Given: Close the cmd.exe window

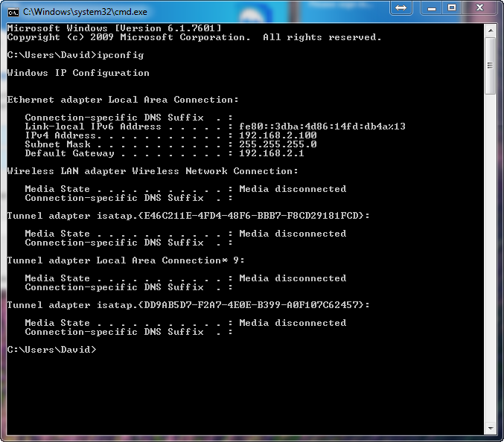Looking at the screenshot, I should (479, 7).
